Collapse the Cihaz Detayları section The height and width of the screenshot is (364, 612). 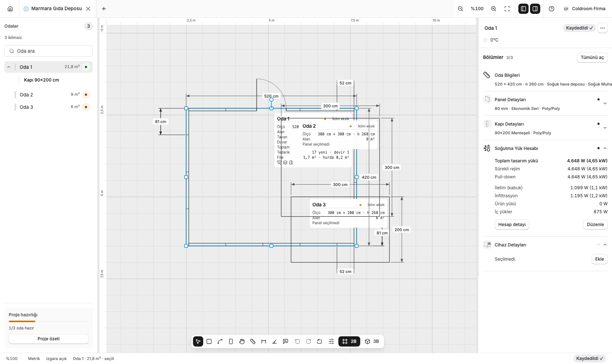[x=605, y=245]
